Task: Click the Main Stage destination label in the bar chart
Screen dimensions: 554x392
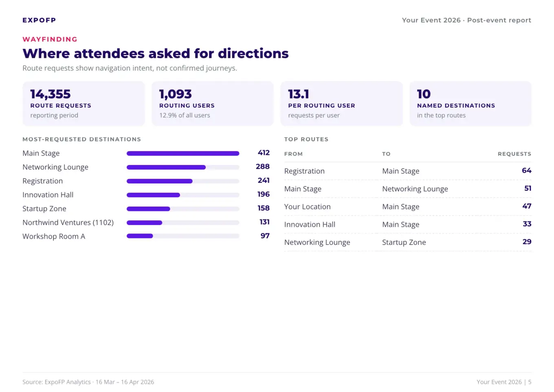Action: [x=41, y=153]
